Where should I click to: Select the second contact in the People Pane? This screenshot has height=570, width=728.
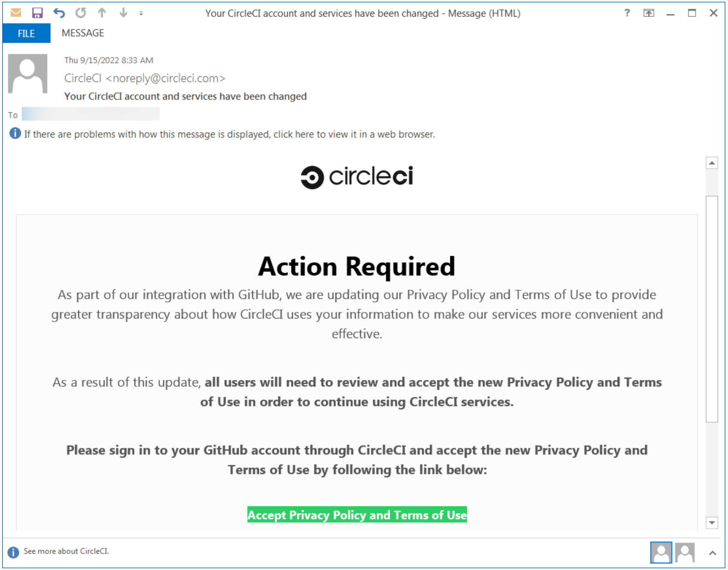685,552
